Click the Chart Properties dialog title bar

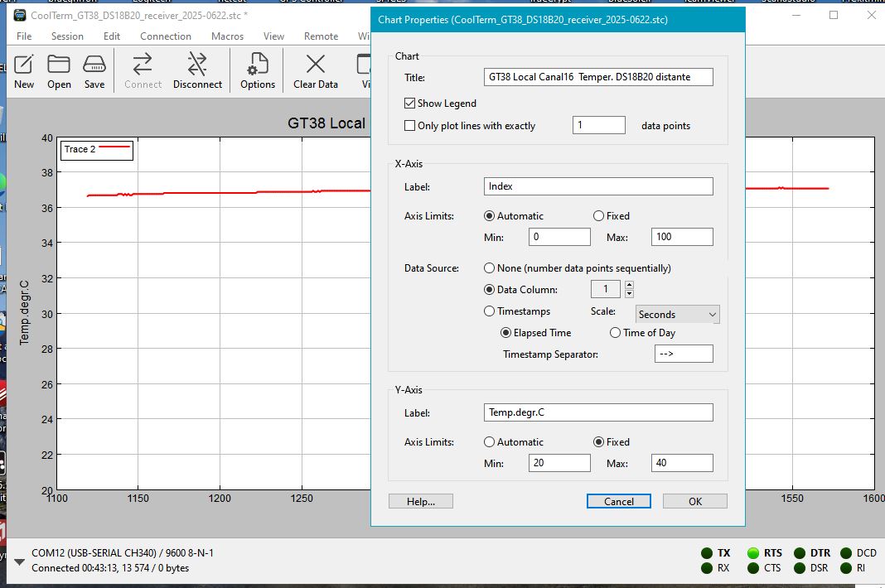tap(558, 20)
